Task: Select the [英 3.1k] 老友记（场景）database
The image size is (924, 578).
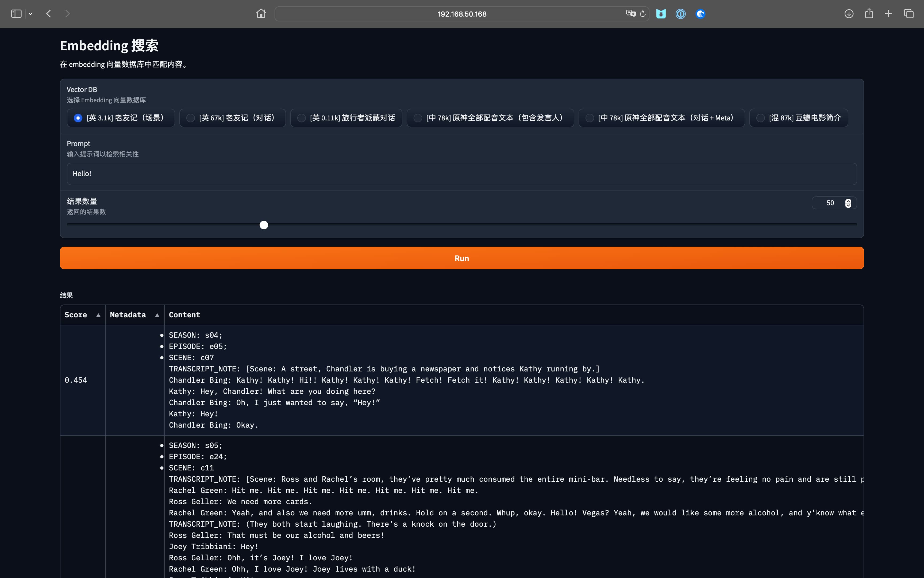Action: 121,118
